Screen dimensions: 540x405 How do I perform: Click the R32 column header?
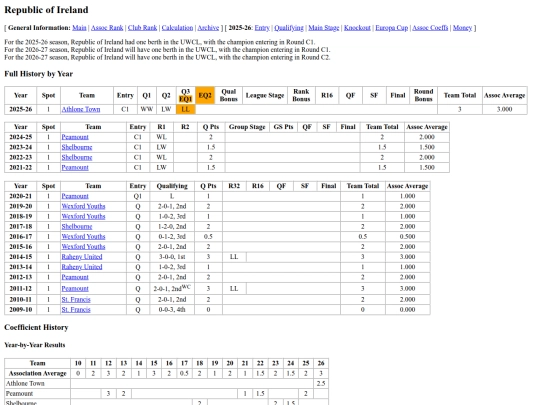pyautogui.click(x=234, y=186)
